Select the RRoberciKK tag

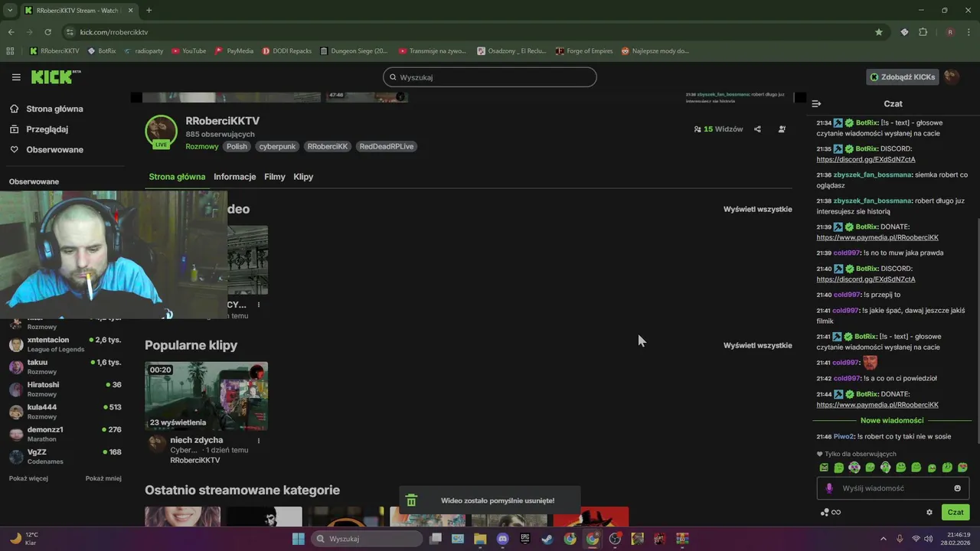click(328, 146)
